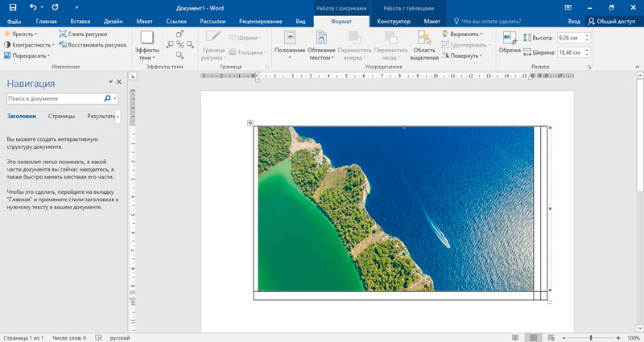Screen dimensions: 644x342
Task: Click the Undo arrow icon
Action: (31, 6)
